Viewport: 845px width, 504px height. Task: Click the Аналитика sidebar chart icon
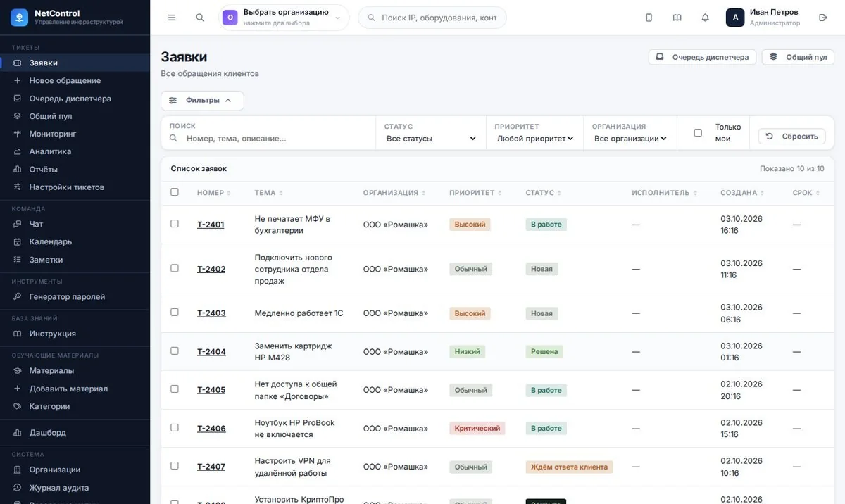17,151
